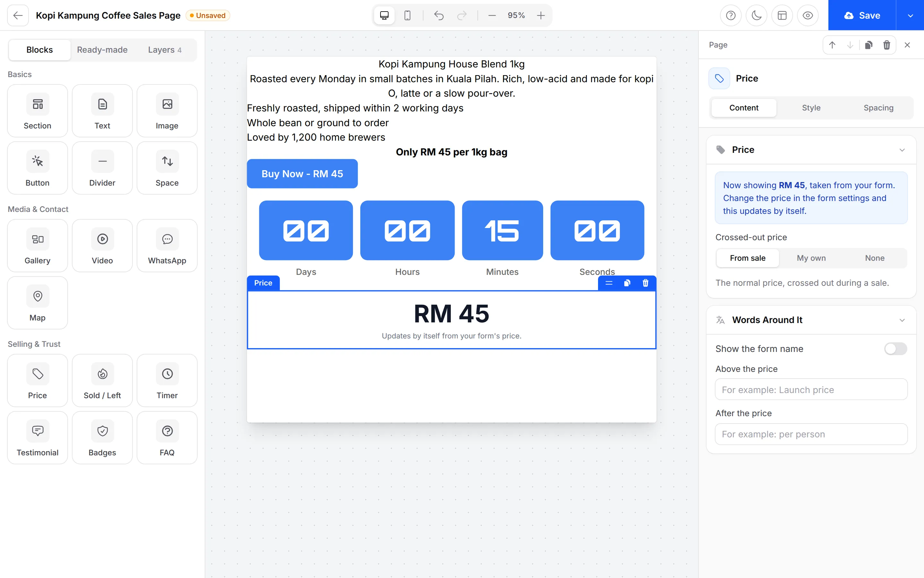Screen dimensions: 924x578
Task: Go back with the arrow button
Action: [x=18, y=15]
